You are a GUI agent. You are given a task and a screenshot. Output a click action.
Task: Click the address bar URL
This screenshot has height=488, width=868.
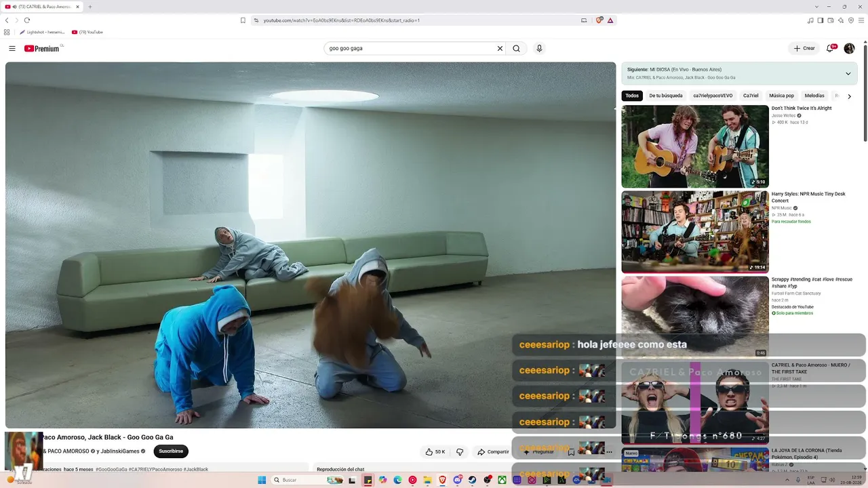coord(342,20)
